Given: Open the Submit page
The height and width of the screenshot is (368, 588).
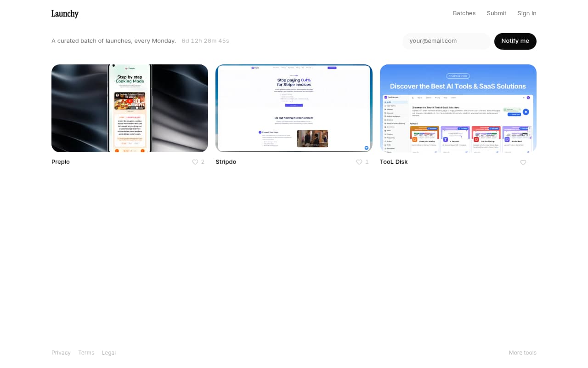Looking at the screenshot, I should pos(497,13).
